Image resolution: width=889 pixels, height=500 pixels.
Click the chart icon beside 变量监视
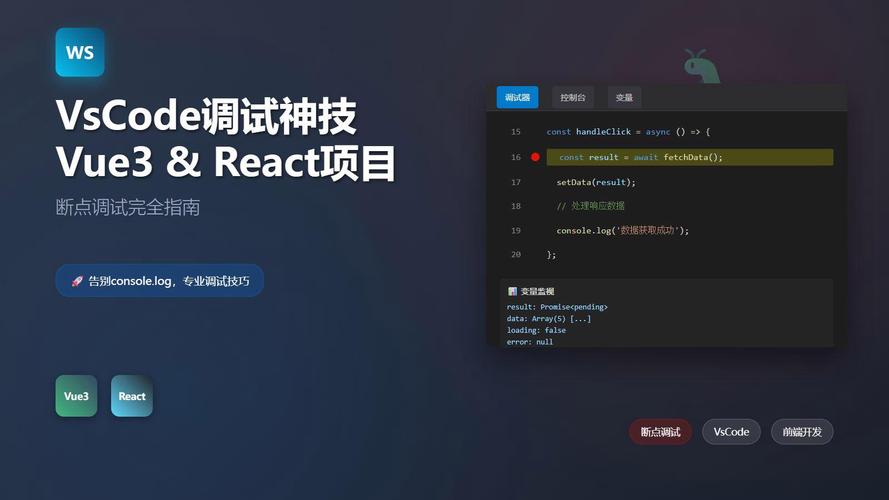pyautogui.click(x=513, y=291)
